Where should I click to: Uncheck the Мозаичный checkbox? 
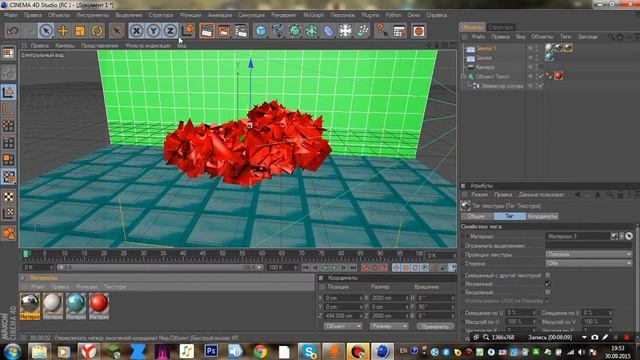click(548, 284)
